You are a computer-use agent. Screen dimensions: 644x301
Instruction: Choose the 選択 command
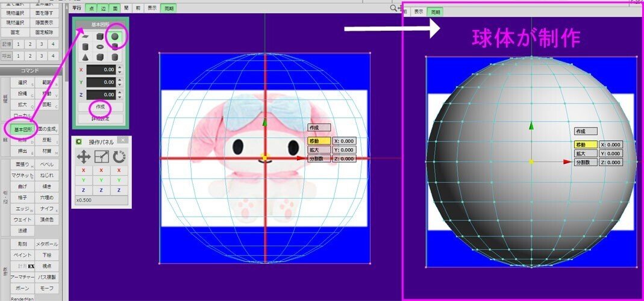tap(22, 82)
